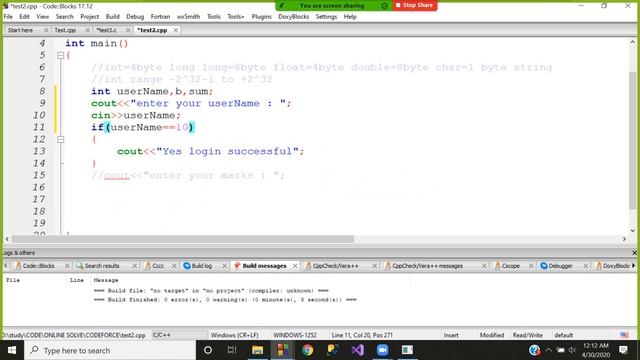This screenshot has width=640, height=360.
Task: Open the Cscope log tab
Action: (510, 266)
